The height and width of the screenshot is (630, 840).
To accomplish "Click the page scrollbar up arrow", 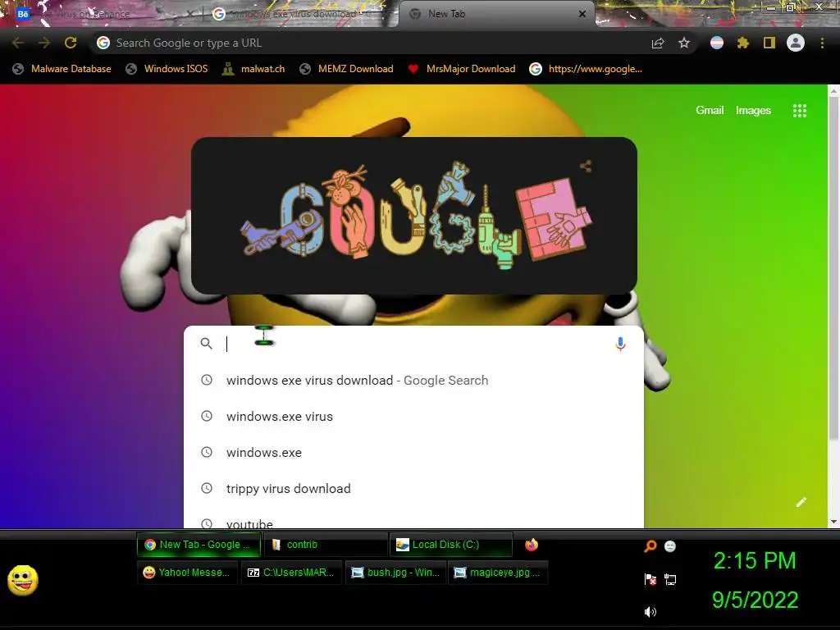I will [x=833, y=91].
